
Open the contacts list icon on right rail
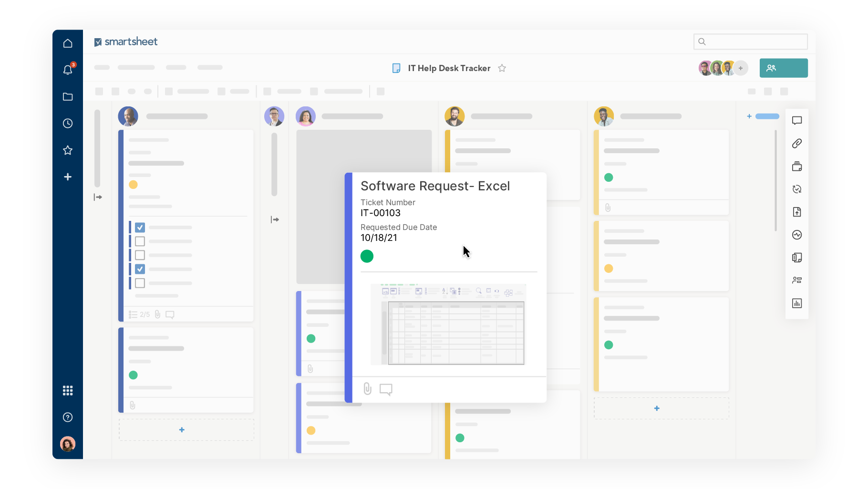pos(797,281)
